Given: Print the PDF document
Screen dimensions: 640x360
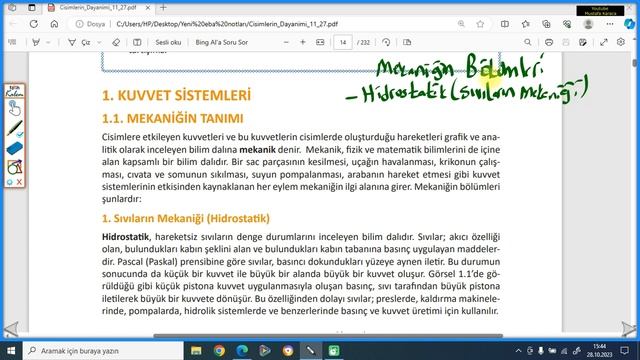Looking at the screenshot, I should (x=549, y=42).
